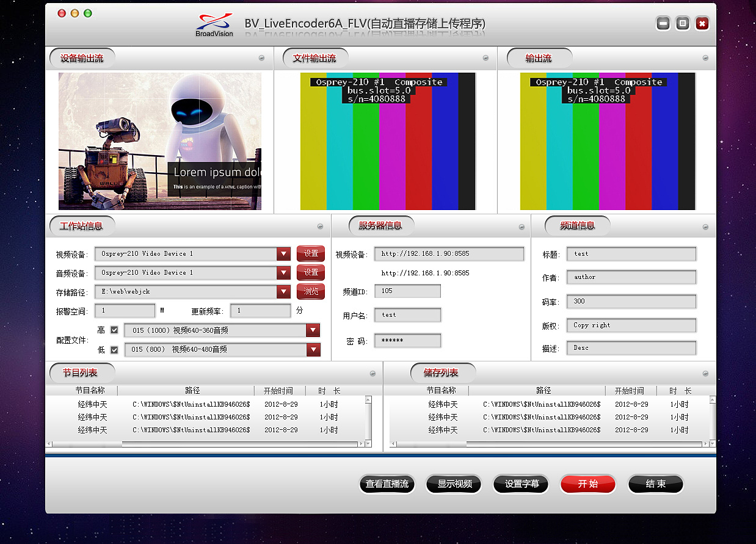The height and width of the screenshot is (544, 756).
Task: Click the 描述 field showing Desc
Action: click(x=631, y=348)
